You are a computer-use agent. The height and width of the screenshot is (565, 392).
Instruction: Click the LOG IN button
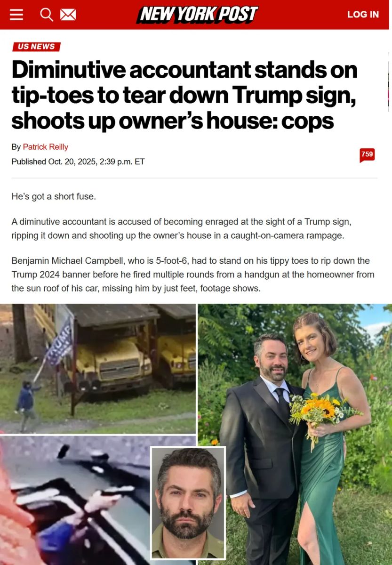coord(363,15)
